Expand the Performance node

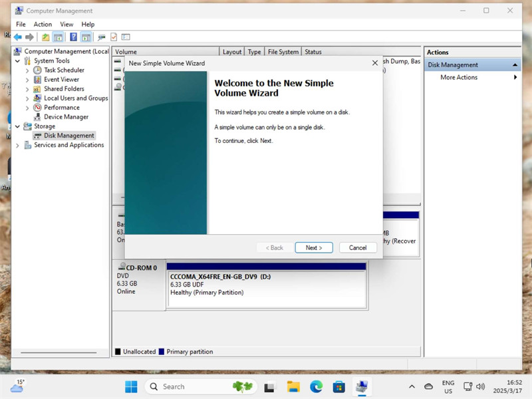tap(27, 108)
